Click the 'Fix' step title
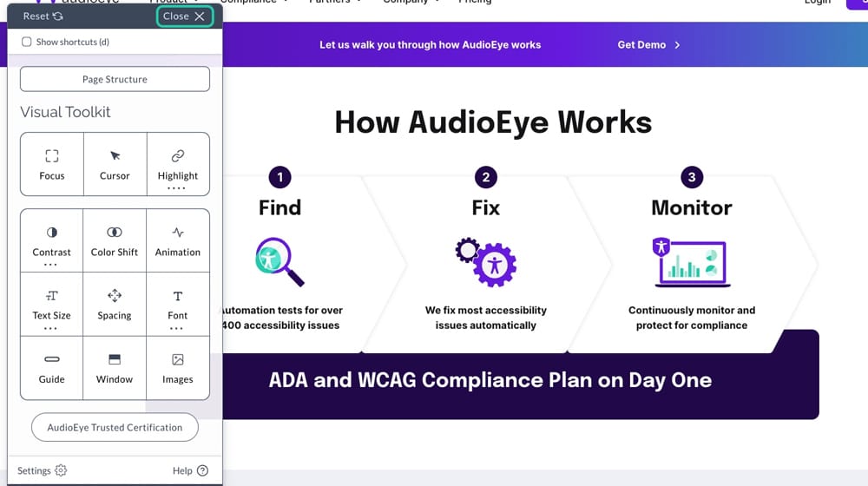The height and width of the screenshot is (486, 868). tap(485, 207)
